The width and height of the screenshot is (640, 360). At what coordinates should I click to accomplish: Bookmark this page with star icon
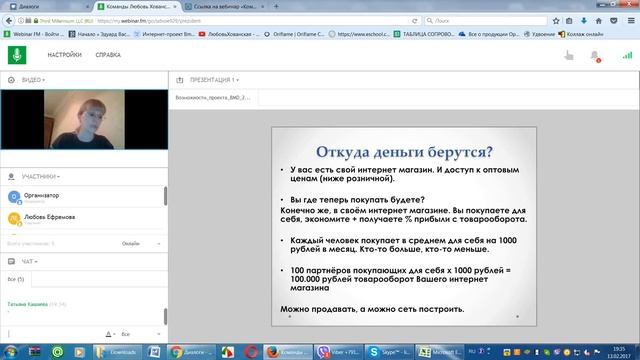click(x=556, y=21)
